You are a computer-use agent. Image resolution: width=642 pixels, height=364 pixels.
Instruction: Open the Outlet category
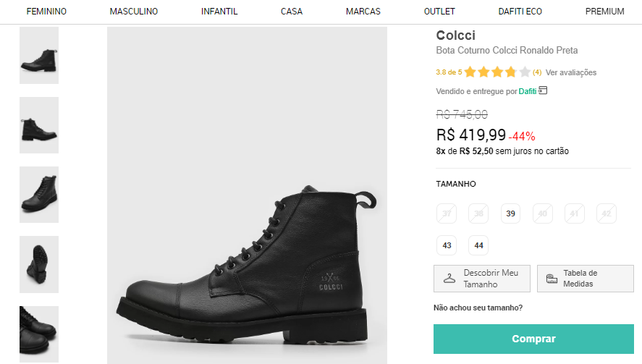439,12
